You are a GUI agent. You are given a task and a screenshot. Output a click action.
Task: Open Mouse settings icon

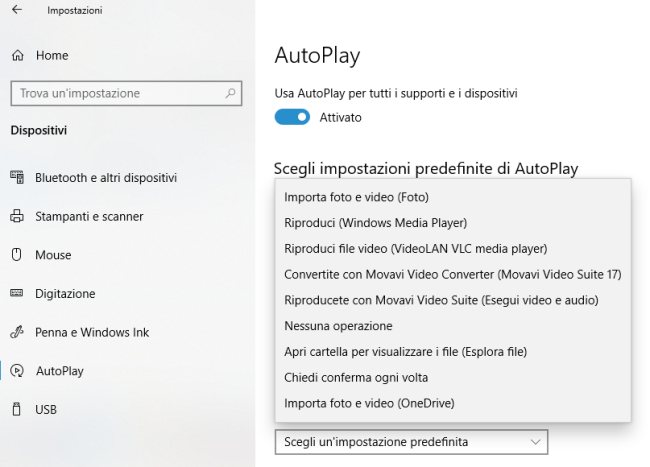[17, 254]
